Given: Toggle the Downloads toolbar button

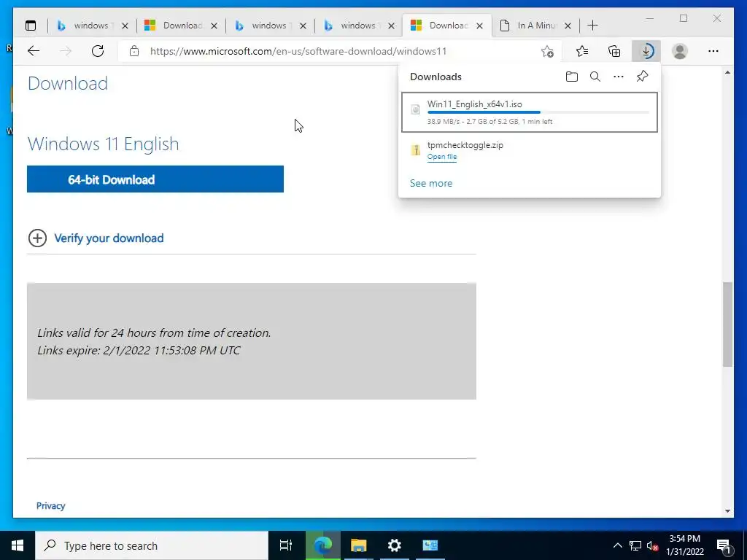Looking at the screenshot, I should coord(646,51).
